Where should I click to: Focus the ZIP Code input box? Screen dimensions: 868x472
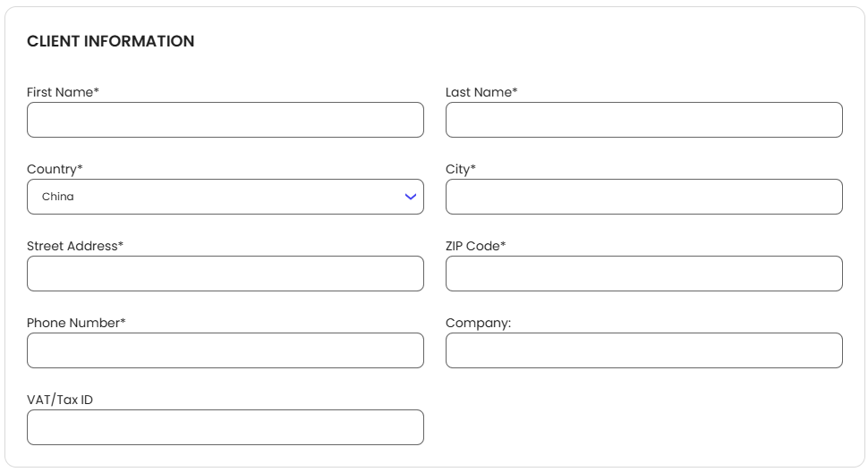pos(644,274)
